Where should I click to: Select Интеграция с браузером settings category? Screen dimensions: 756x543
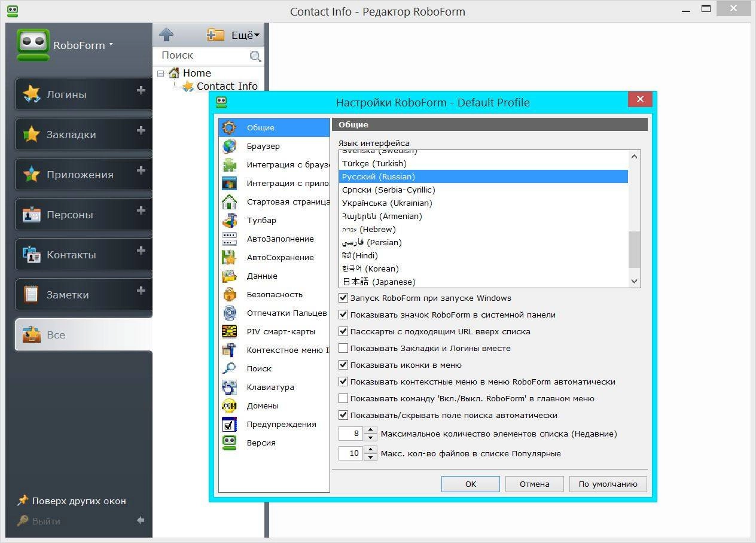point(274,164)
